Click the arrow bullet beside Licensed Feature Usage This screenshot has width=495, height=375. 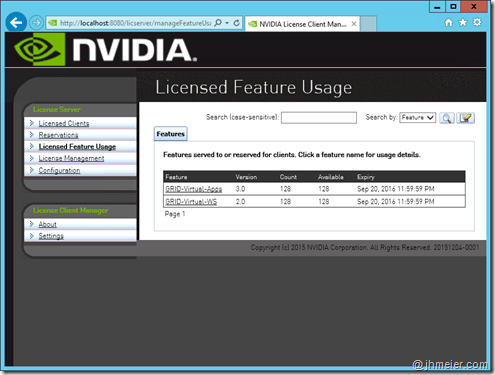coord(32,146)
